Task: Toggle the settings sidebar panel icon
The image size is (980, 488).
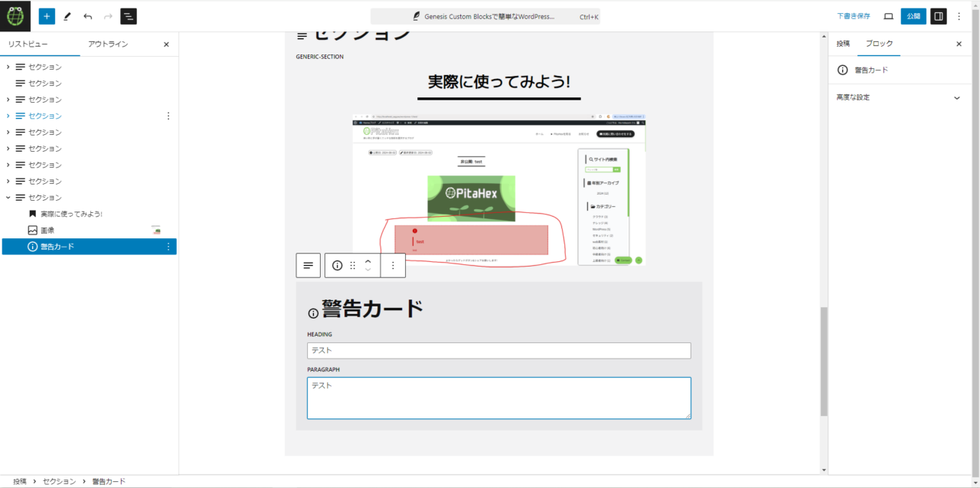Action: click(938, 16)
